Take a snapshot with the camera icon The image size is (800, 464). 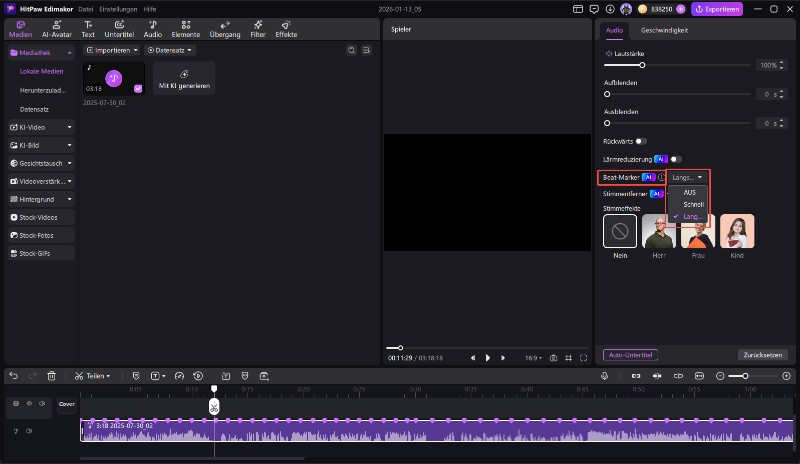553,357
